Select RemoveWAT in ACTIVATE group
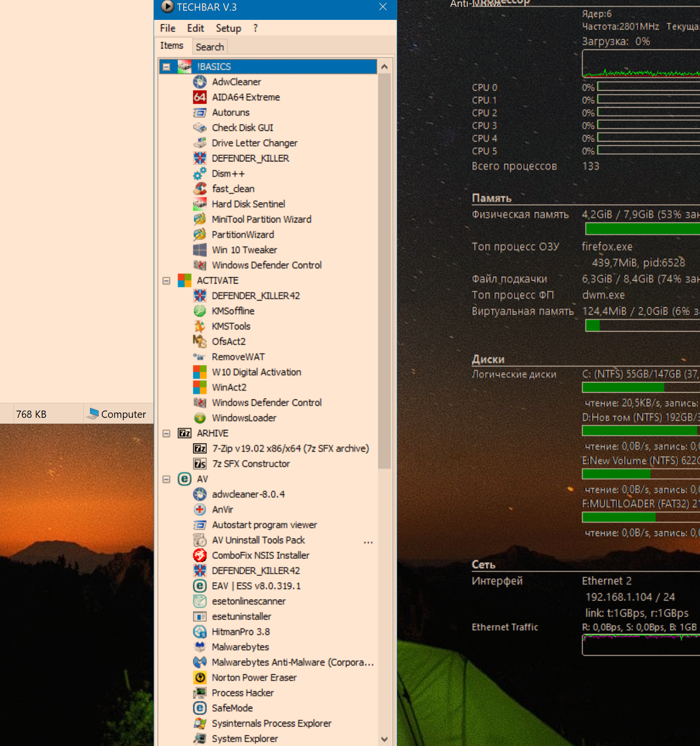This screenshot has width=700, height=746. [238, 357]
